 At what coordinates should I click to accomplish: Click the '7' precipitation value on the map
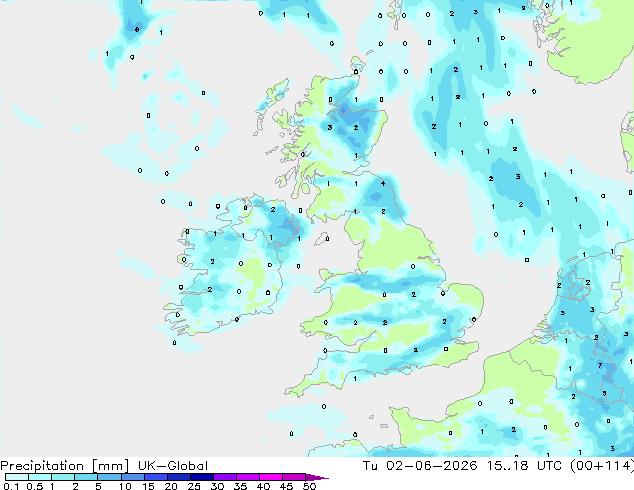click(600, 365)
